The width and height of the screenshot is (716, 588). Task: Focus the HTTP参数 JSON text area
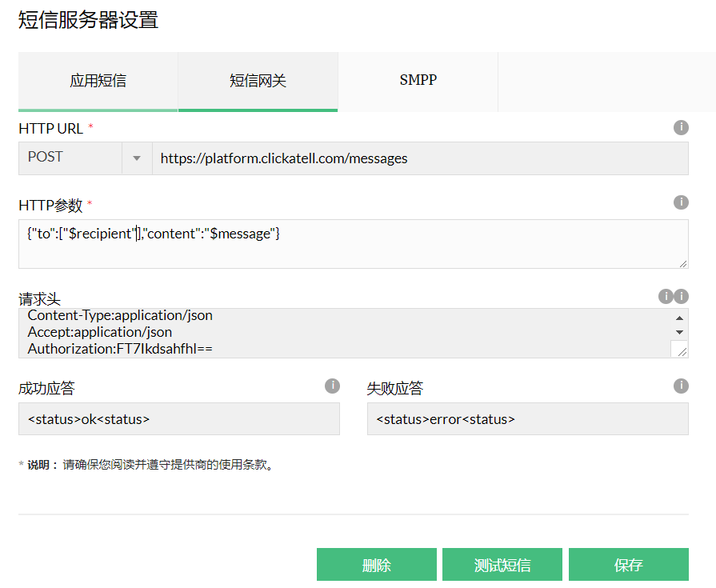pos(353,244)
